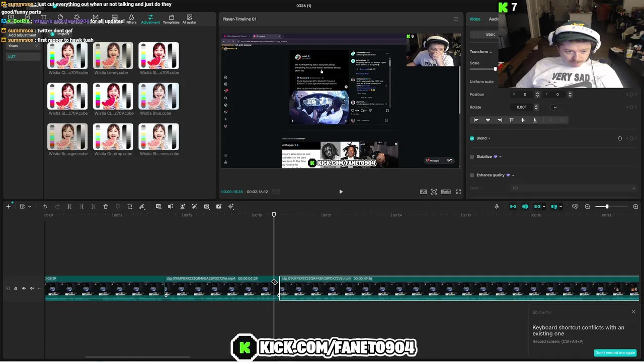644x362 pixels.
Task: Click the audio waveform icon in timeline toolbar
Action: point(231,207)
